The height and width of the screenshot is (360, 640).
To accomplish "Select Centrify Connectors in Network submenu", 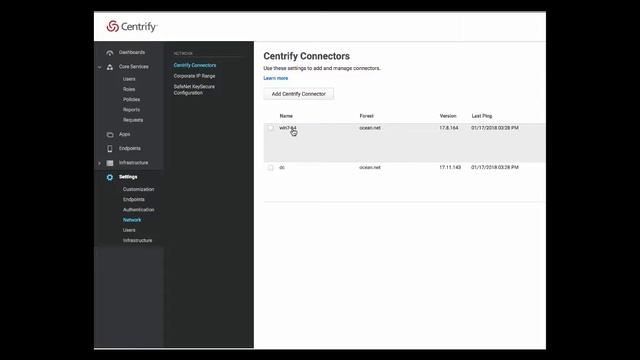I will point(195,65).
